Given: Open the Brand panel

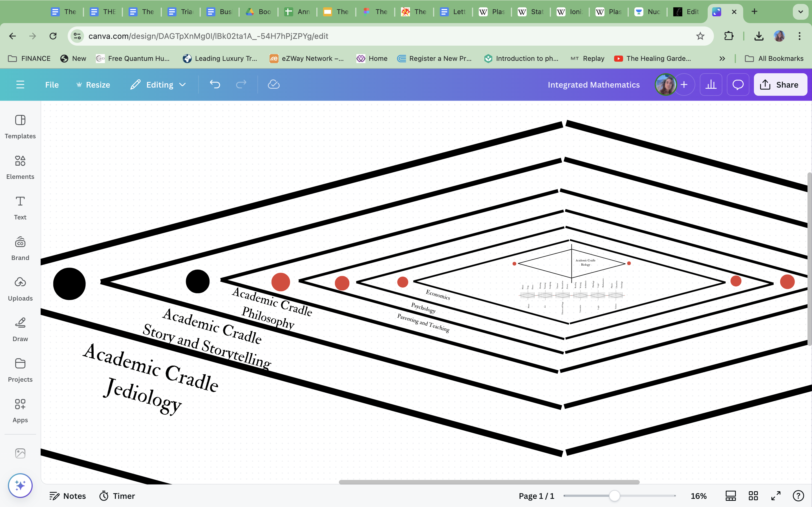Looking at the screenshot, I should point(20,248).
